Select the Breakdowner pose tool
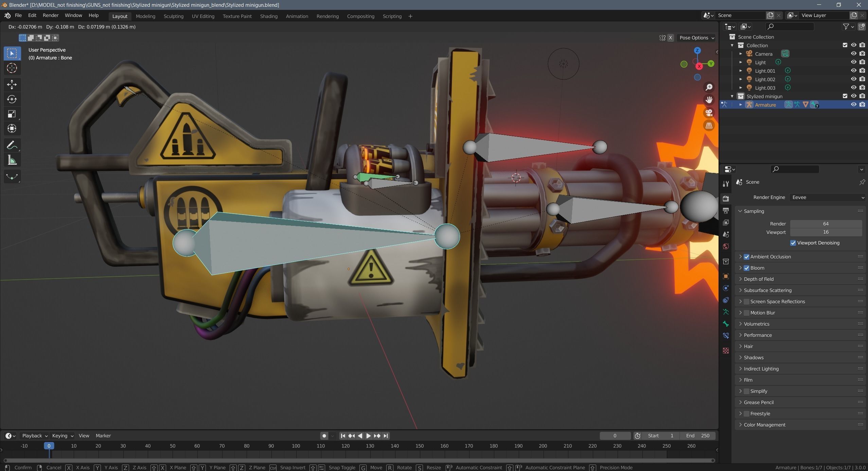This screenshot has width=868, height=471. coord(12,177)
